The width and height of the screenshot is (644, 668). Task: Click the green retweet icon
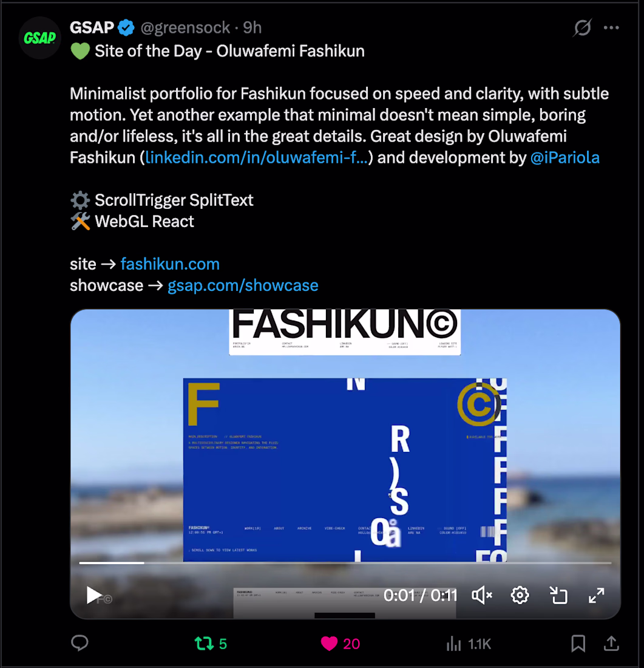pyautogui.click(x=204, y=643)
